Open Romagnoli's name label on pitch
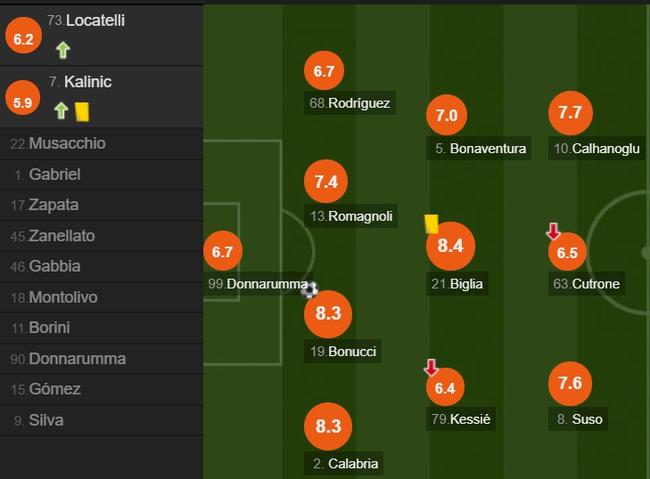The image size is (650, 479). pos(351,216)
